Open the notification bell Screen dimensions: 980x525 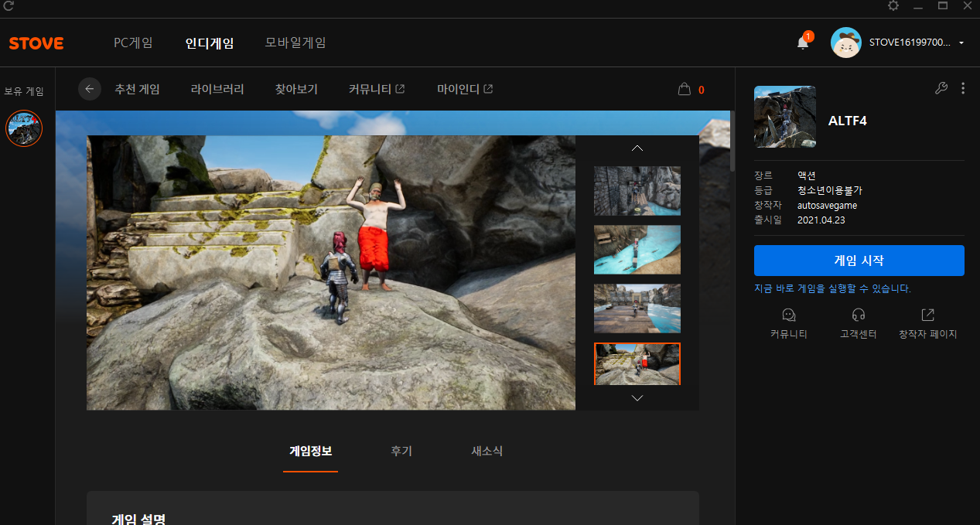pyautogui.click(x=803, y=43)
